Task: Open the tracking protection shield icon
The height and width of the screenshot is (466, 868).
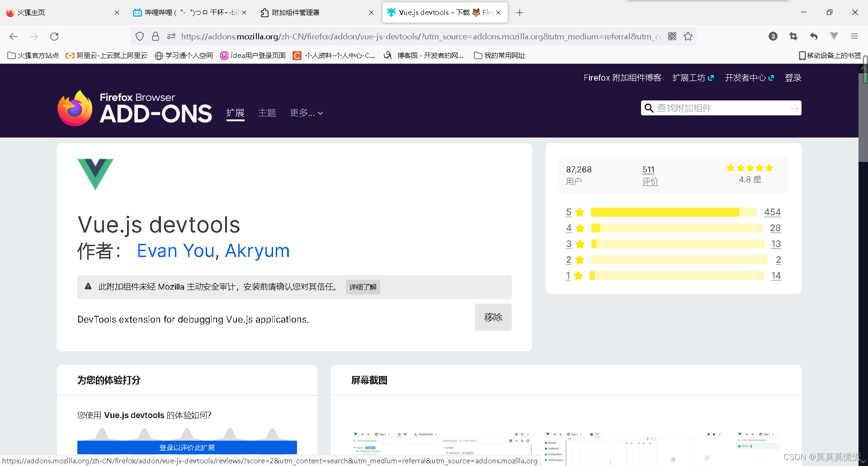Action: pos(140,37)
